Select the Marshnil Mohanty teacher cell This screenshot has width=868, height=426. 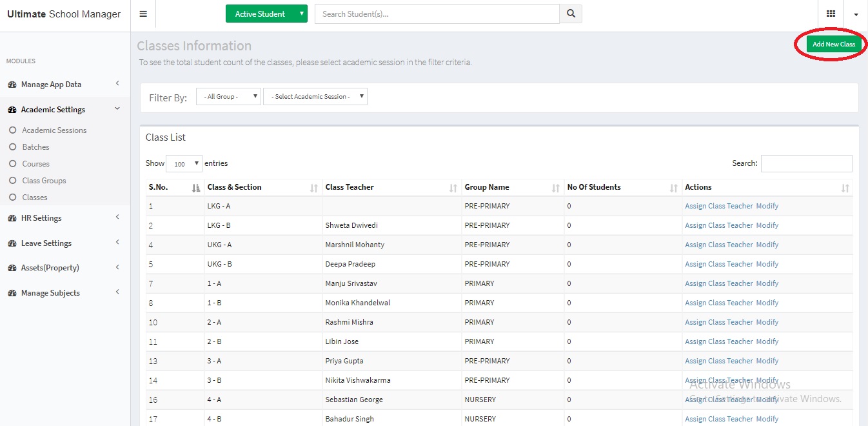click(x=392, y=245)
